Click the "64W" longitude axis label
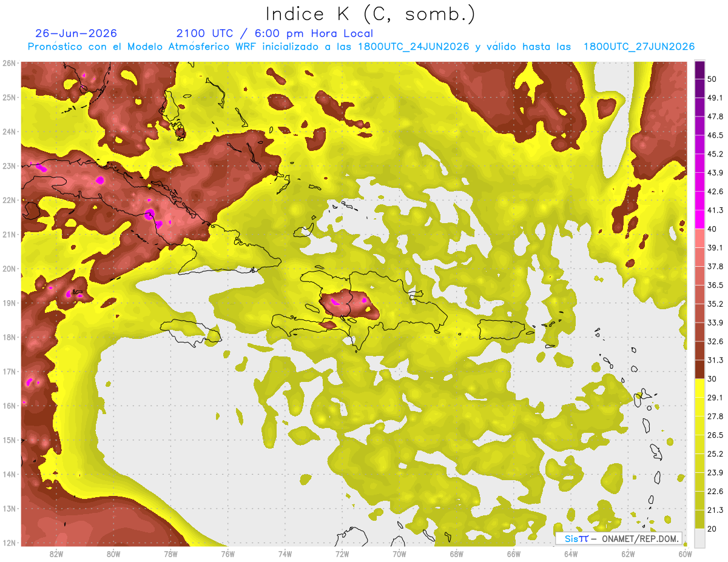728x562 pixels. tap(571, 554)
